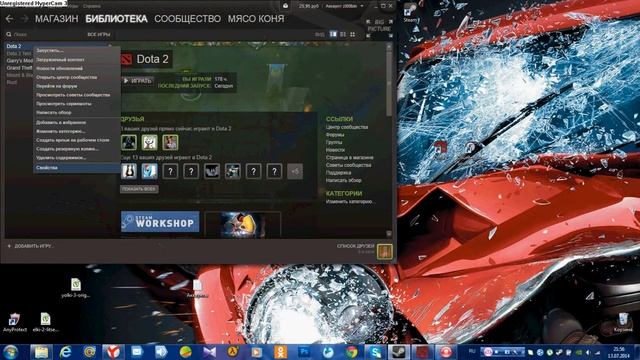This screenshot has height=360, width=640.
Task: Click the +5 more friends tile
Action: coord(295,171)
